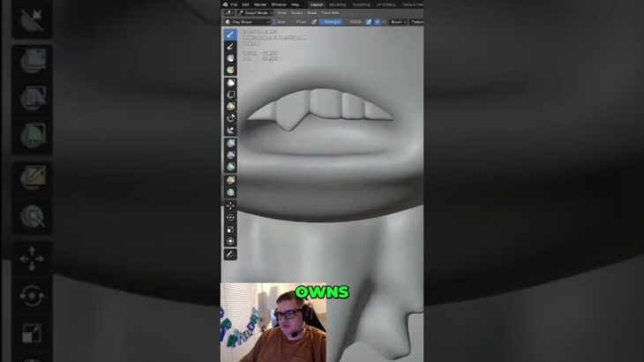The width and height of the screenshot is (644, 362).
Task: Switch to the Sculpting workspace tab
Action: pos(362,4)
